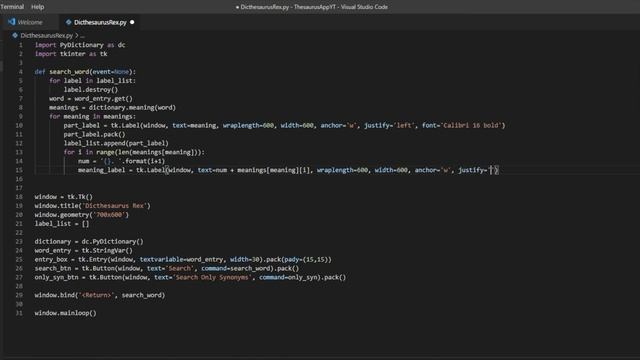
Task: Click line number 4 in the gutter
Action: pos(20,72)
